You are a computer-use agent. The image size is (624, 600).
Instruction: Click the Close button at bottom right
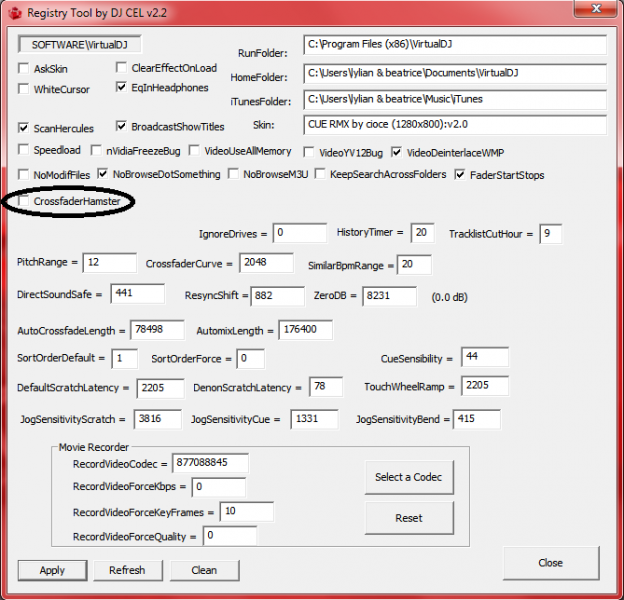[551, 563]
